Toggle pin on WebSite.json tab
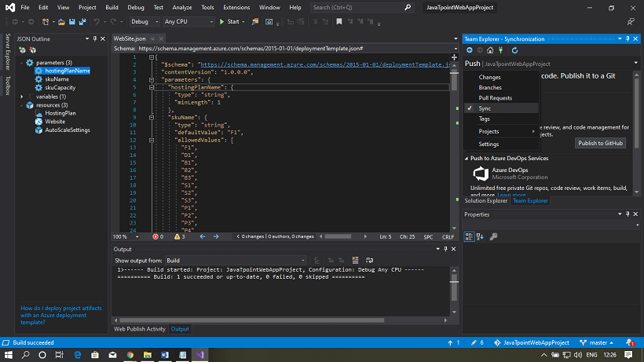 point(152,38)
